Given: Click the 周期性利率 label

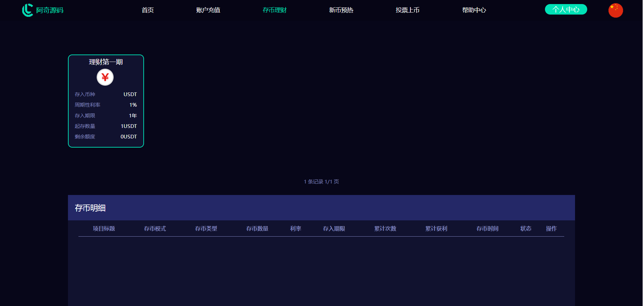Looking at the screenshot, I should [x=88, y=105].
